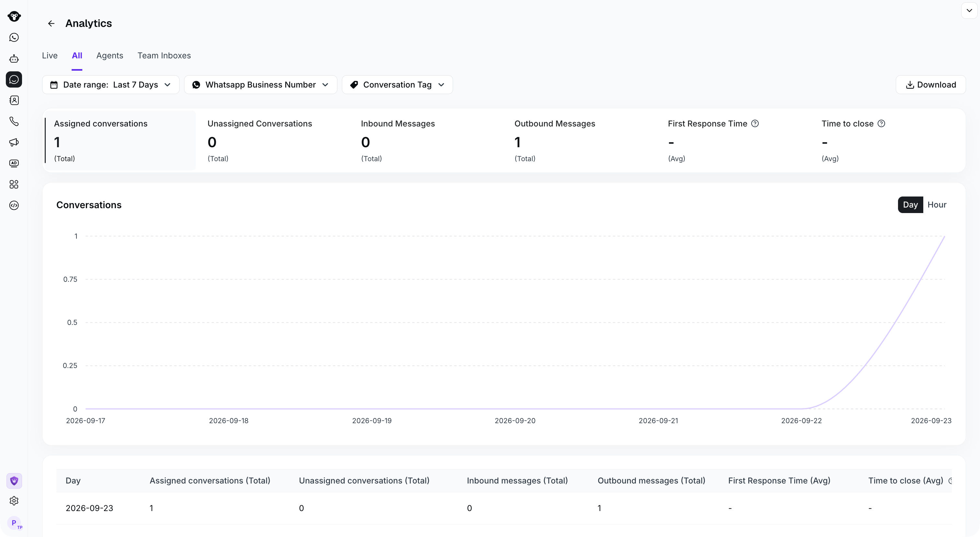Open the developer code icon in sidebar

tap(14, 206)
